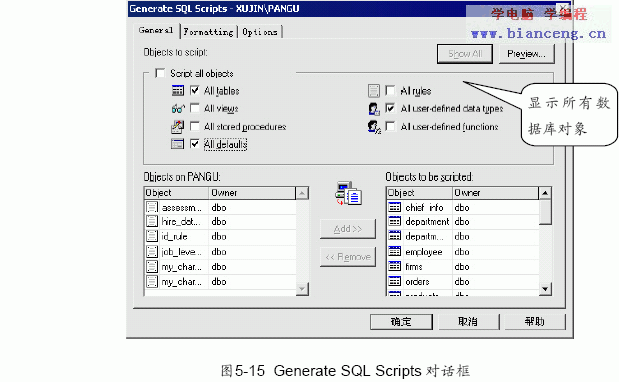The height and width of the screenshot is (382, 619).
Task: Uncheck All user-defined data types checkbox
Action: click(390, 108)
